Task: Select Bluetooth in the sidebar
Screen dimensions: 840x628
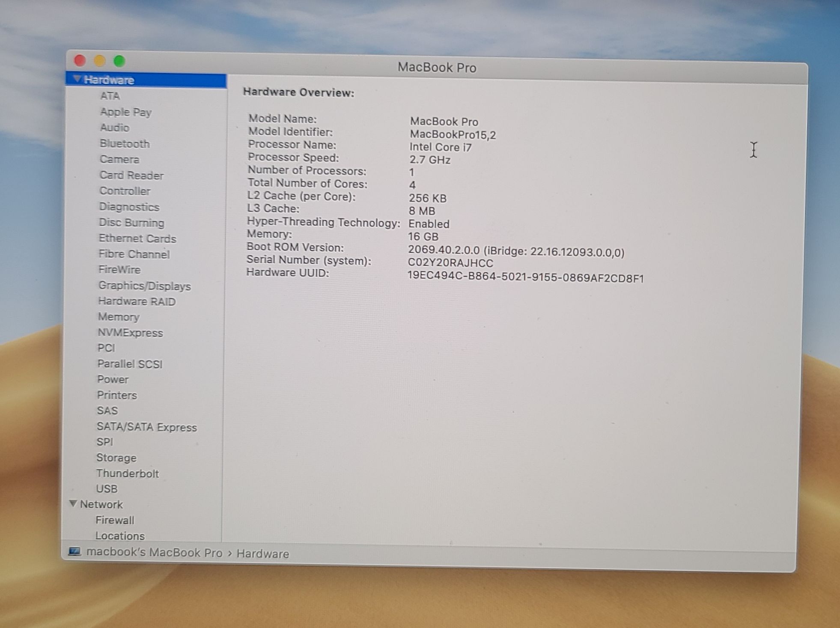Action: [x=125, y=144]
